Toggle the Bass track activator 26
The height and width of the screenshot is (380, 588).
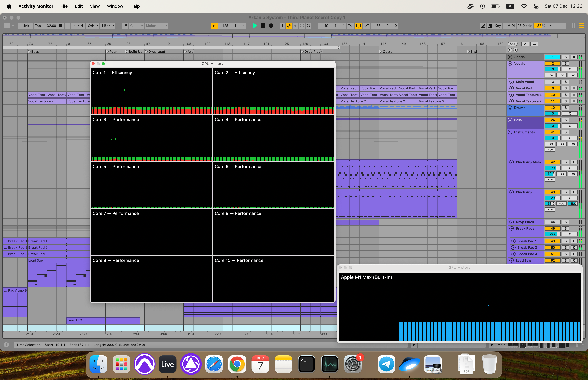pyautogui.click(x=552, y=120)
